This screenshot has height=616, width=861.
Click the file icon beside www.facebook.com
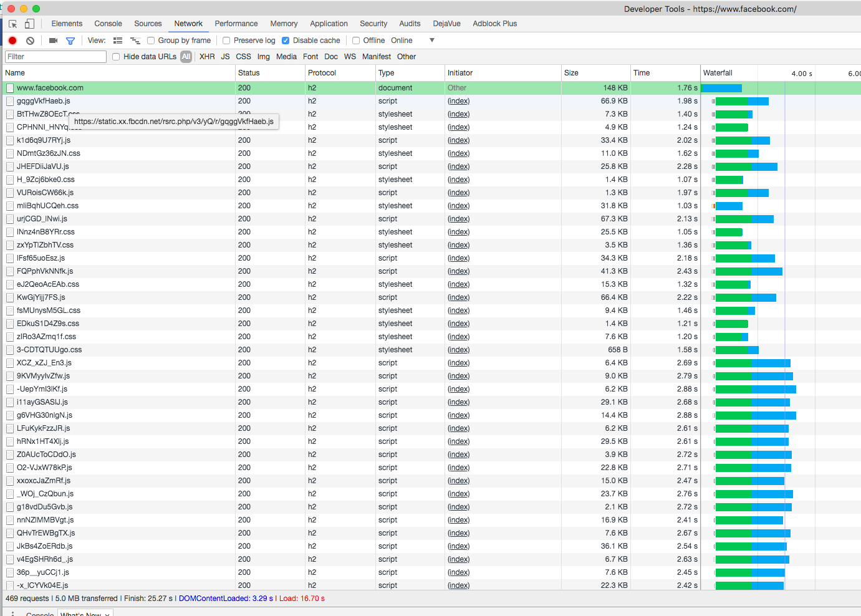[10, 88]
